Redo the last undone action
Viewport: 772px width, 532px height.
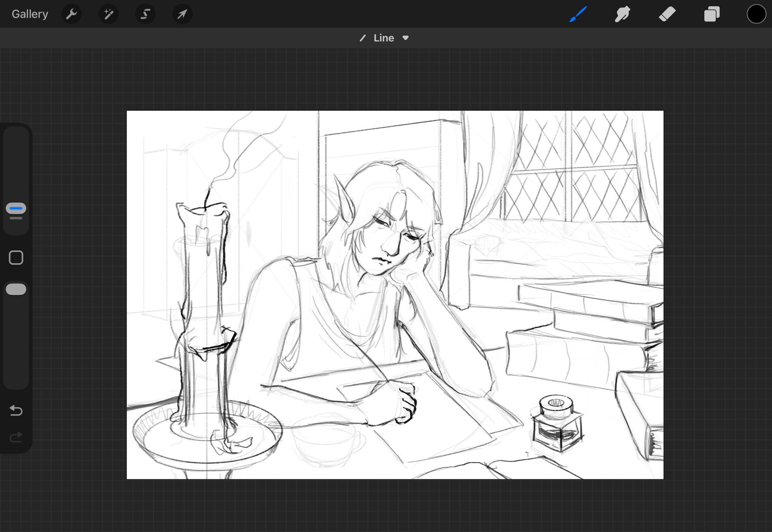pos(16,437)
